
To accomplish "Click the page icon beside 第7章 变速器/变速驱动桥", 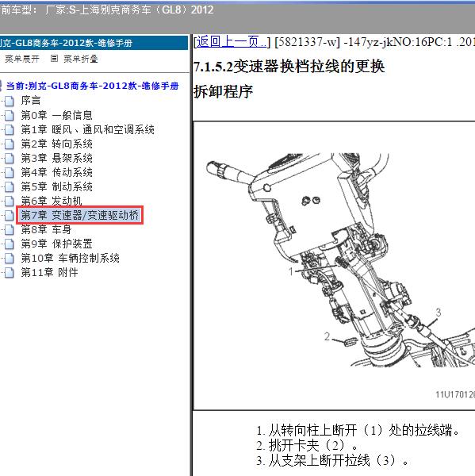I will 10,215.
